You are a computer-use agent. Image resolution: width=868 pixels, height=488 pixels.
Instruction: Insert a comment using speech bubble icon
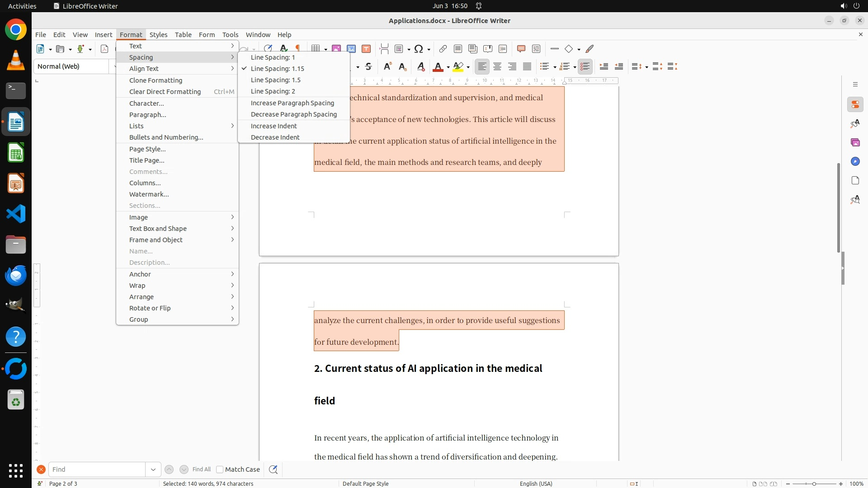[x=521, y=49]
